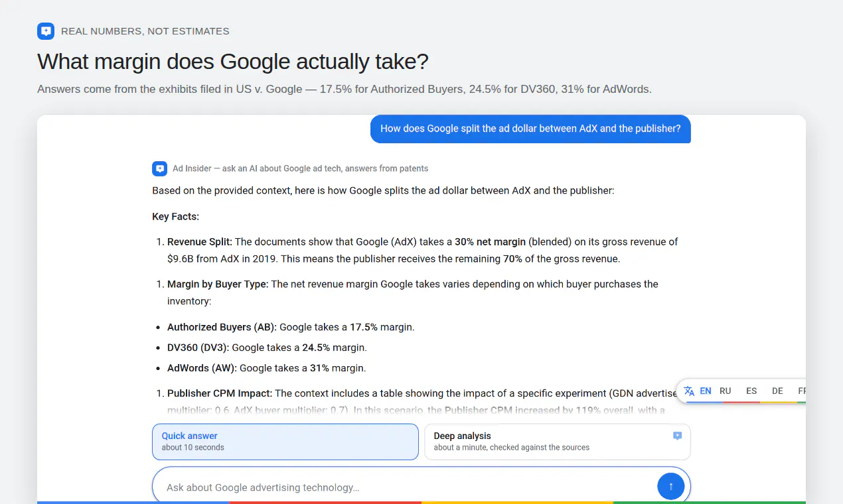Switch language to DE
843x504 pixels.
pos(778,391)
